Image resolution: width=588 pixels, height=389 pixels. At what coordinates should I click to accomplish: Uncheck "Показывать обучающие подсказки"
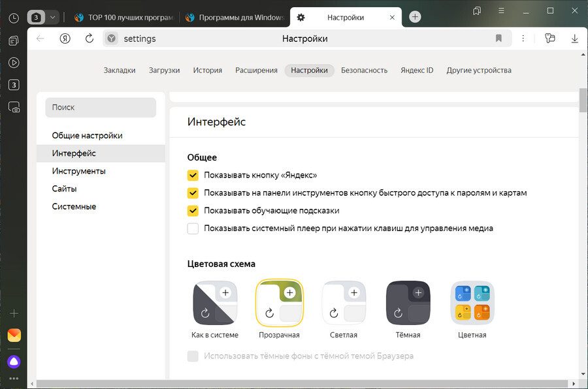[x=193, y=211]
